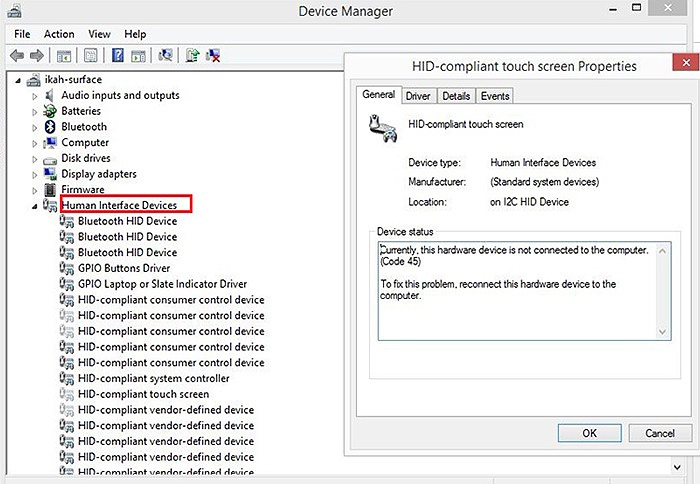Click Device status scrollbar down arrow
This screenshot has height=484, width=700.
tap(662, 332)
